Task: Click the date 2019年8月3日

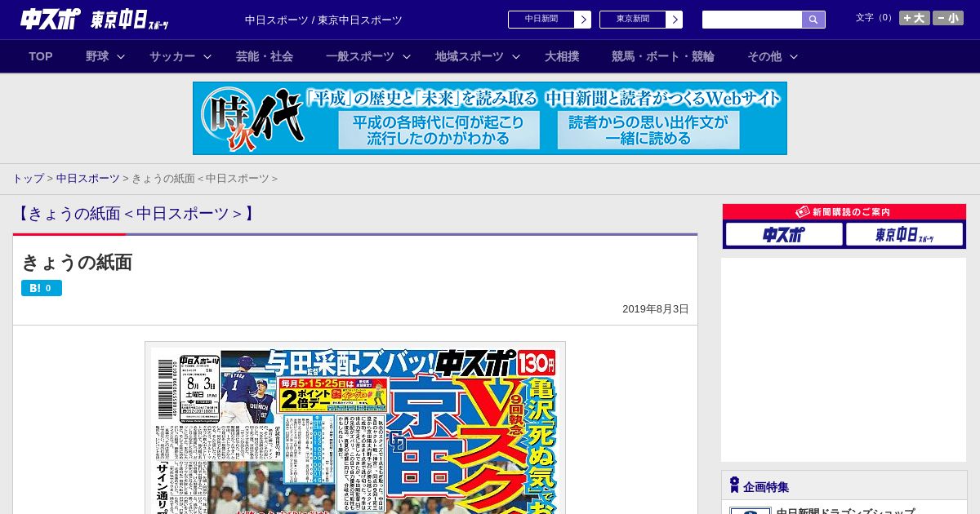Action: pyautogui.click(x=656, y=309)
